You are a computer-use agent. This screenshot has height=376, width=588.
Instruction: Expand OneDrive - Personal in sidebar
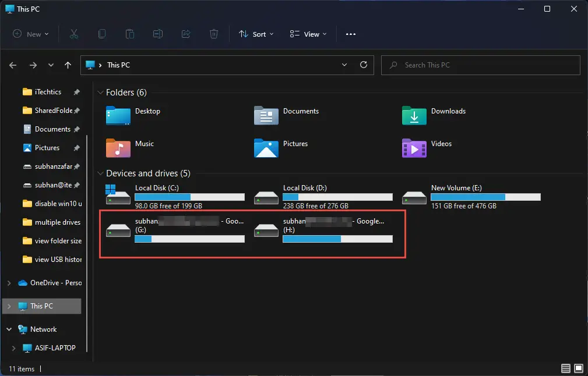(9, 283)
